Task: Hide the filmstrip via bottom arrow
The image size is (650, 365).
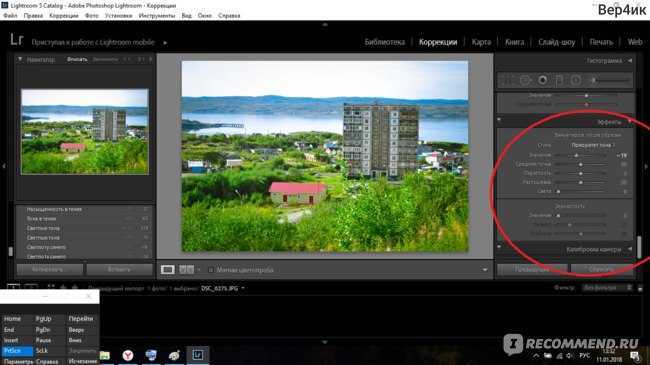Action: point(325,342)
